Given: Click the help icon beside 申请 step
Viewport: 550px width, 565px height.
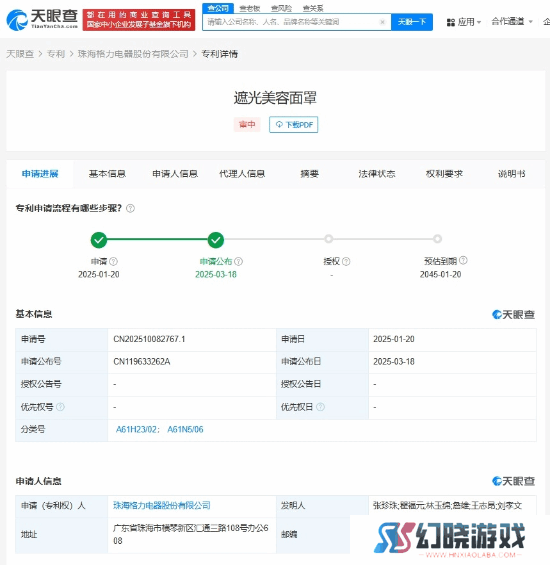Looking at the screenshot, I should [114, 261].
